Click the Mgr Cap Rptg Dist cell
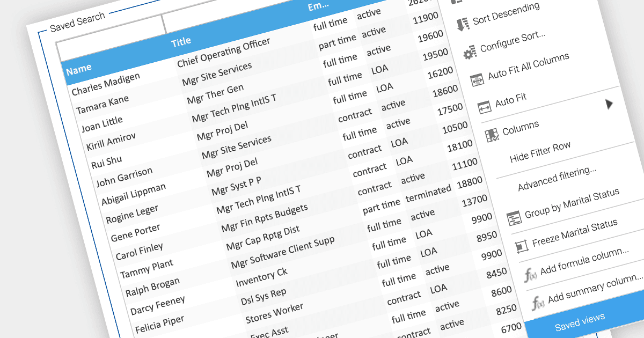Image resolution: width=644 pixels, height=338 pixels. pos(263,238)
